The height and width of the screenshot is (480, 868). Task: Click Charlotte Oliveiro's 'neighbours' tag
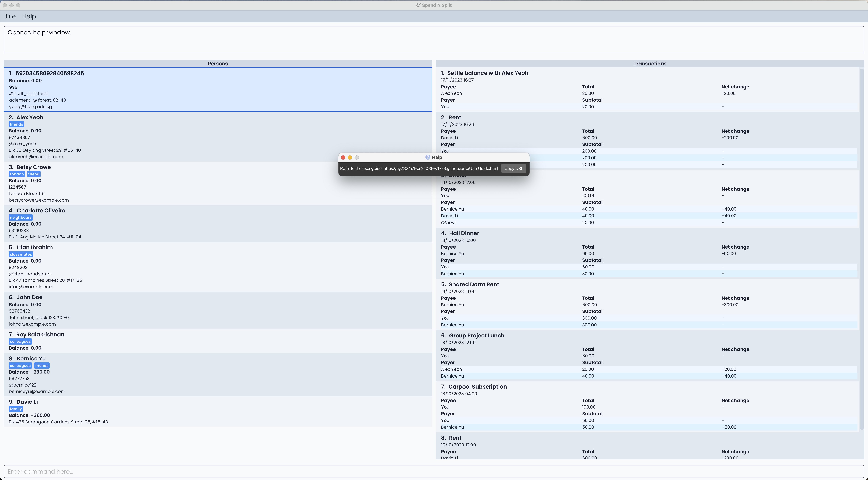[21, 217]
